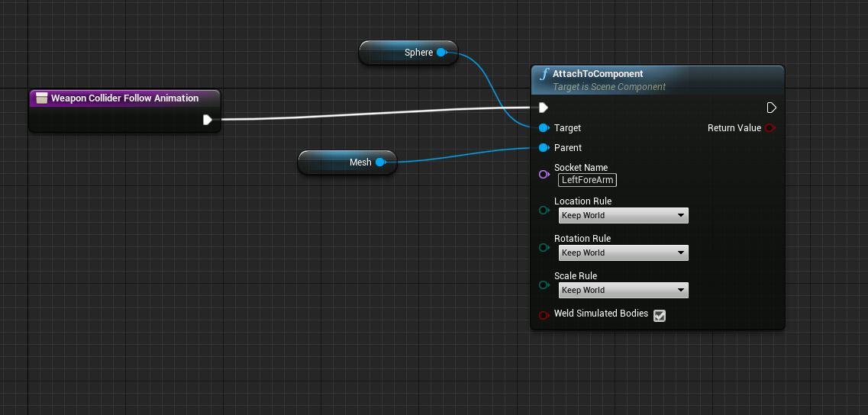Select the Parent input pin

(544, 148)
